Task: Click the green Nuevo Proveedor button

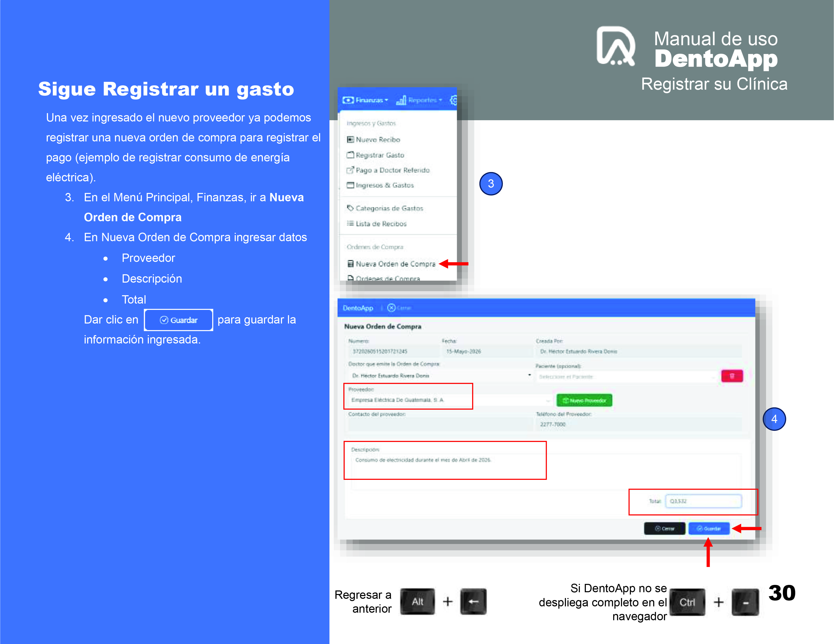Action: (584, 401)
